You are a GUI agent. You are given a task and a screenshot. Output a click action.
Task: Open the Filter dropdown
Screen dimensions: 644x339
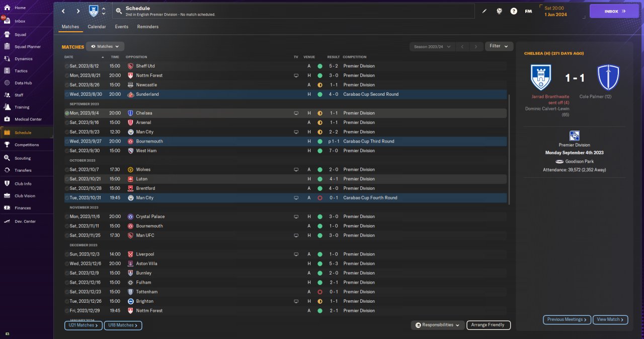click(x=499, y=46)
